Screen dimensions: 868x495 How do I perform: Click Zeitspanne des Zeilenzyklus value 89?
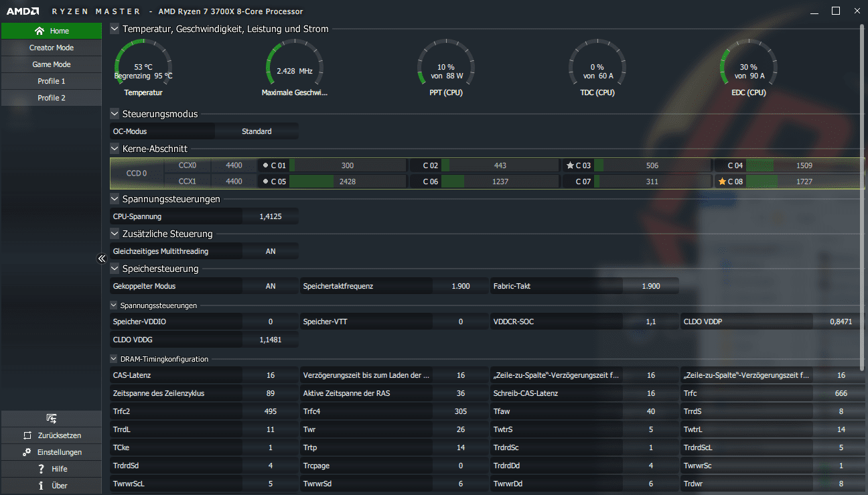point(270,393)
